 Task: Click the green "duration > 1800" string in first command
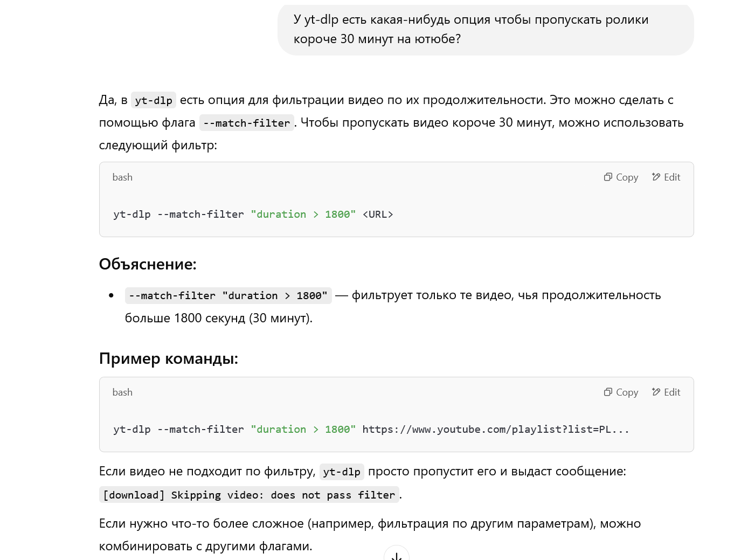[x=303, y=215]
